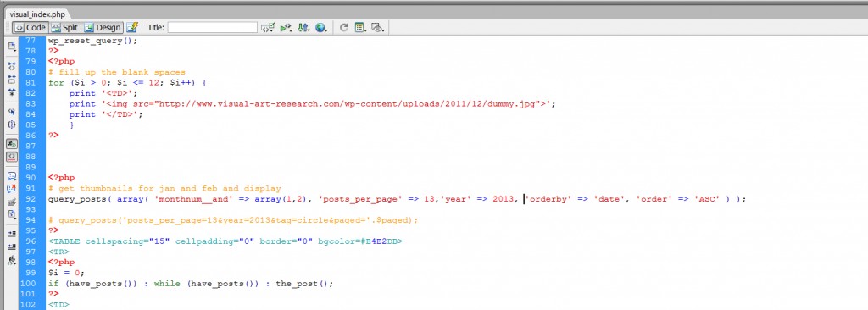Open the Visual aids eye menu
The height and width of the screenshot is (310, 868).
pos(378,27)
